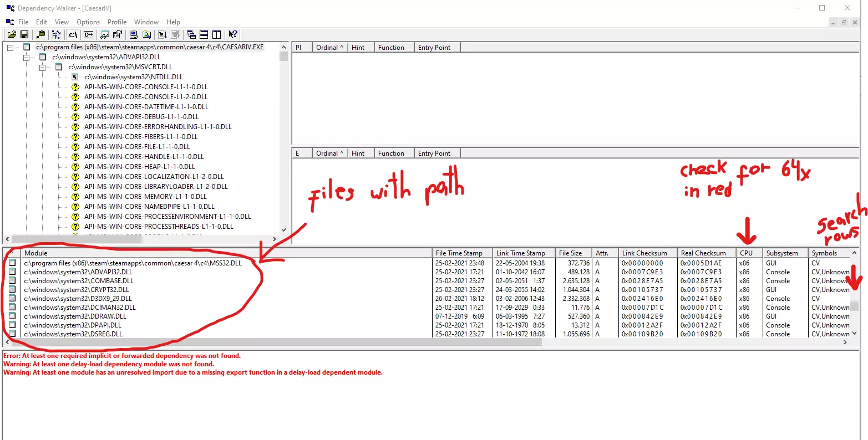Click the module icon of MSS32.DLL row
This screenshot has height=440, width=868.
click(12, 263)
